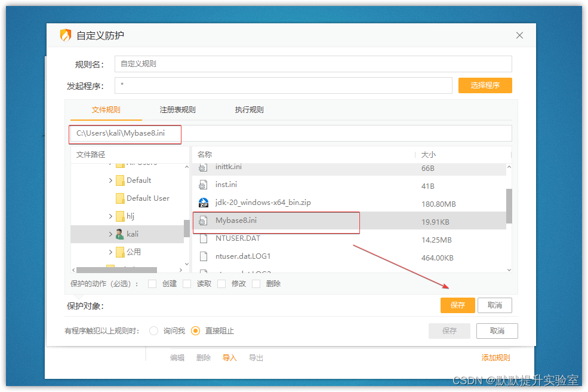Click the Default folder icon
The width and height of the screenshot is (588, 392).
[120, 180]
